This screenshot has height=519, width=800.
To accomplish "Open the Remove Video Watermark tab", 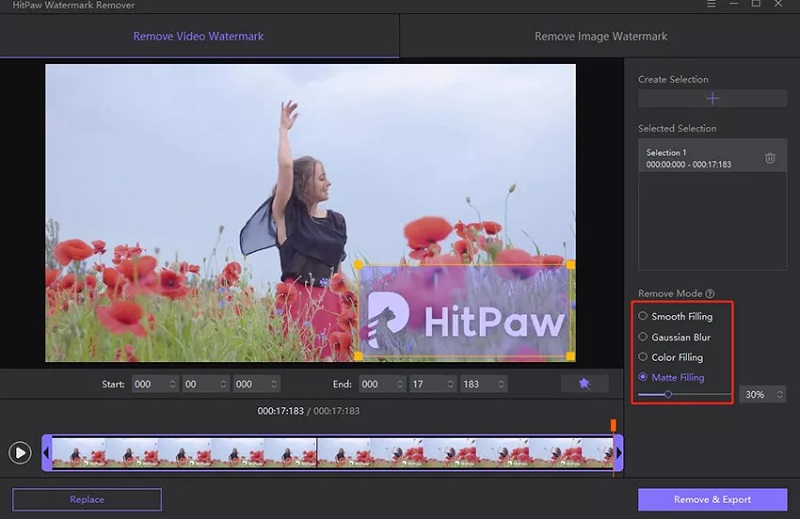I will point(199,37).
